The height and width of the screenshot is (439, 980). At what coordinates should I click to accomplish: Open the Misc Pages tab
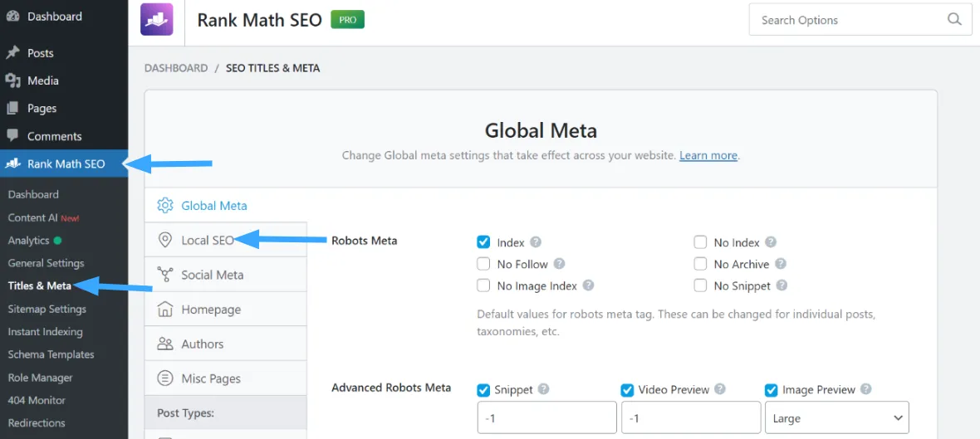point(226,378)
